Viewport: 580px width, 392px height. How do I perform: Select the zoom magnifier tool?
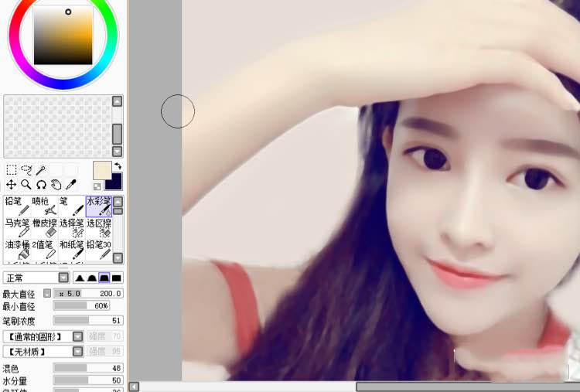coord(26,184)
